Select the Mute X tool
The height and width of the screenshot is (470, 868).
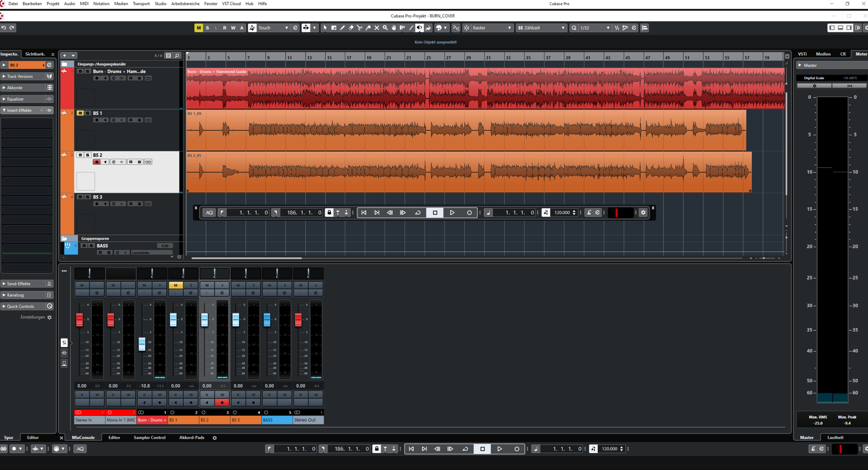377,28
